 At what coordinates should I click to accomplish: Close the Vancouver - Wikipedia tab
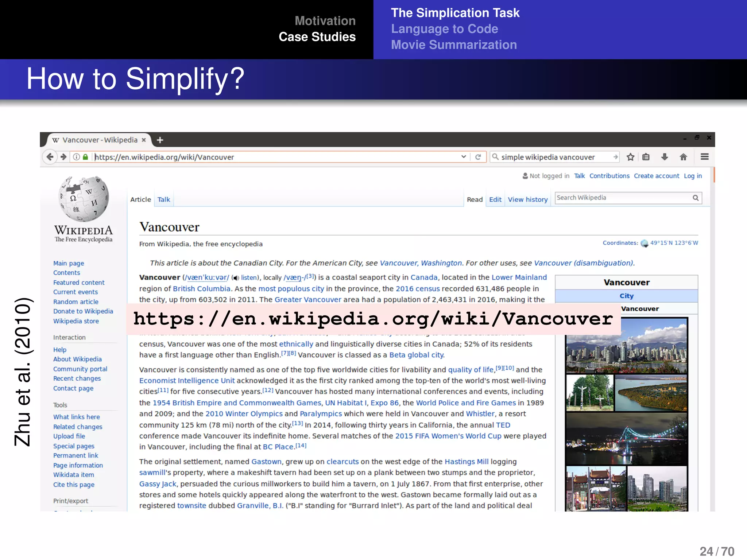coord(144,140)
